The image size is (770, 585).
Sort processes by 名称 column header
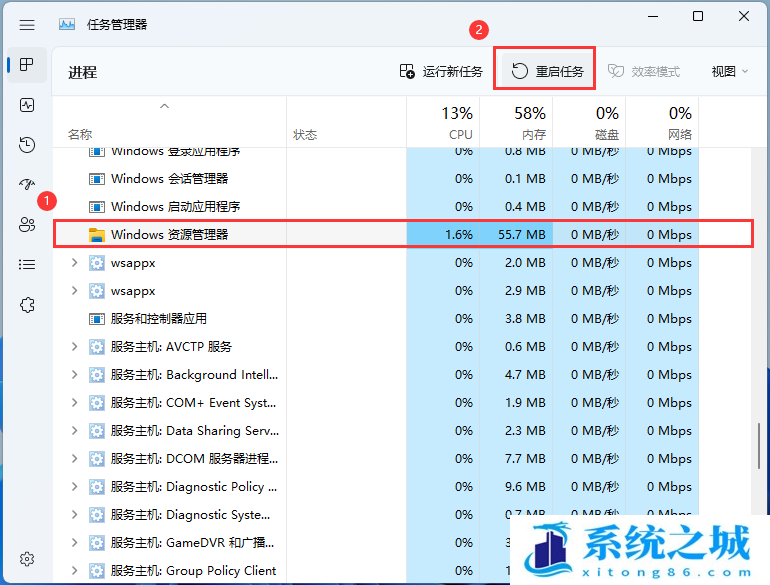(x=80, y=134)
